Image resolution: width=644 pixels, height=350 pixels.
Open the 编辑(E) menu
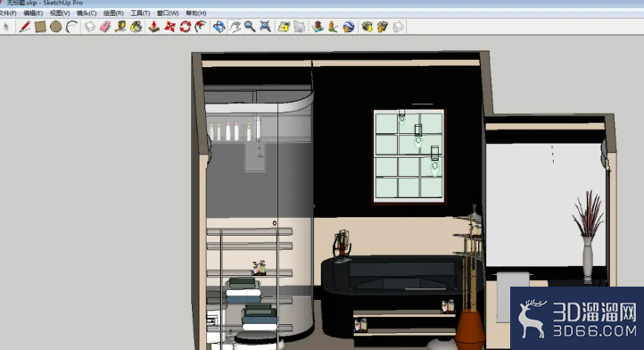[x=33, y=13]
